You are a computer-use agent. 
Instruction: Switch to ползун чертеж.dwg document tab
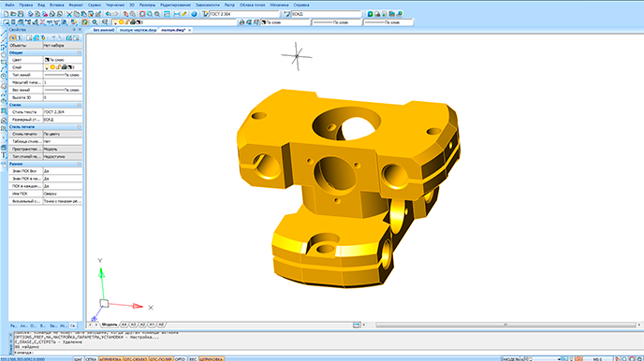pos(138,30)
